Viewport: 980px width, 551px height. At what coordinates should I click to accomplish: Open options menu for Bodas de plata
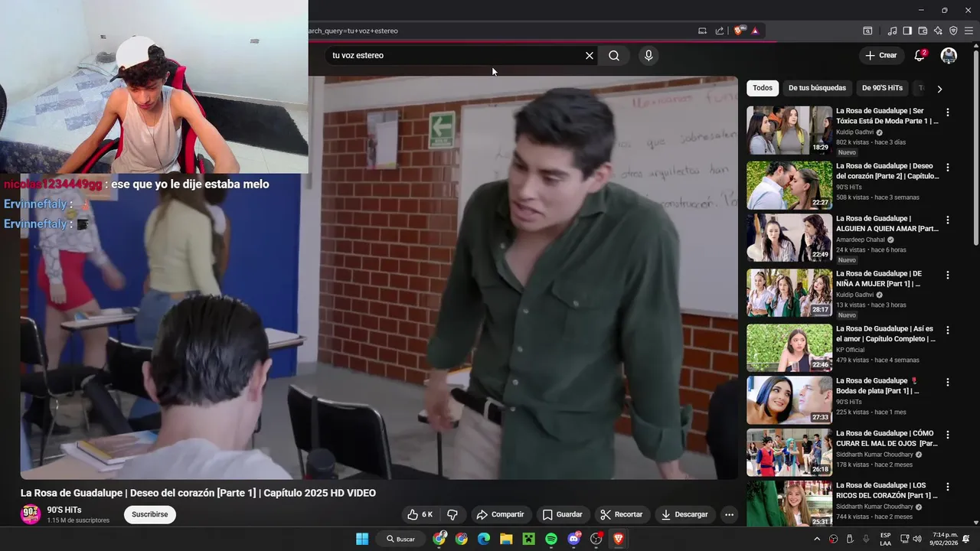click(948, 383)
